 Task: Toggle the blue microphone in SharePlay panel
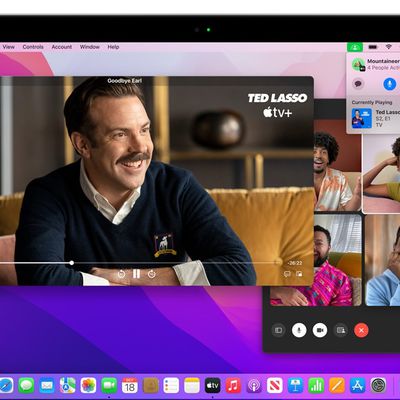click(x=390, y=84)
